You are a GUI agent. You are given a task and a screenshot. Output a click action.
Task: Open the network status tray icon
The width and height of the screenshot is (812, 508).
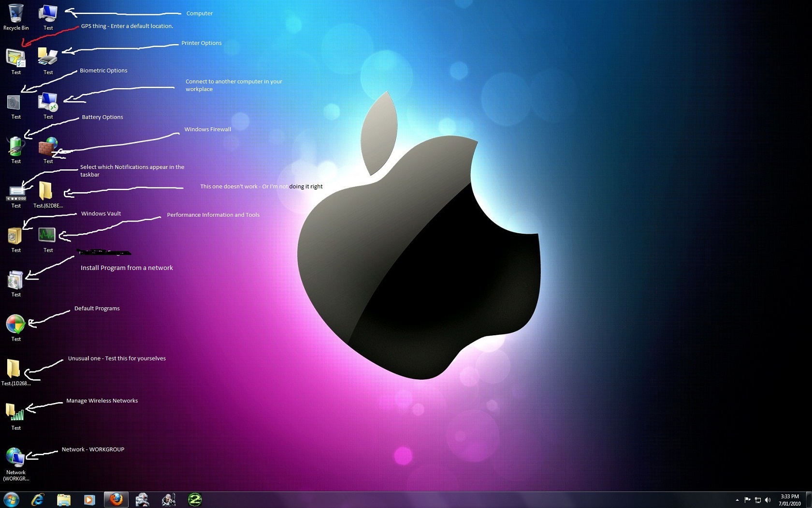(758, 500)
